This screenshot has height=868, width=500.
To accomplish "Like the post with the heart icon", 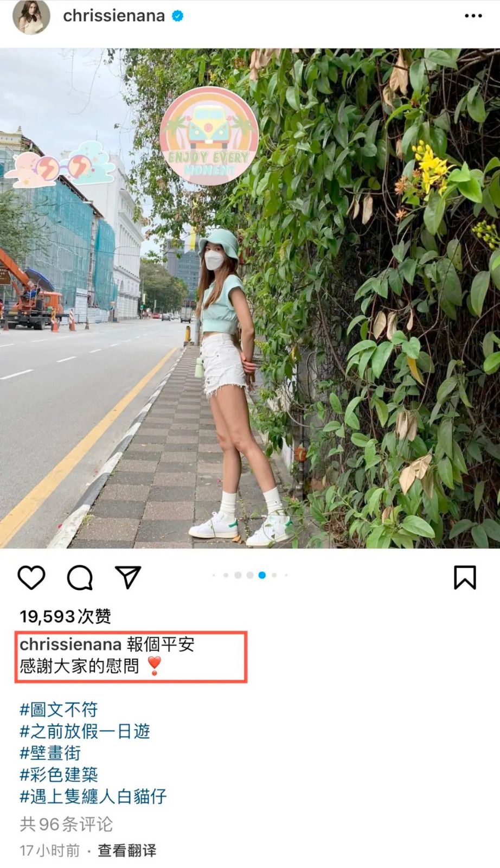I will pyautogui.click(x=31, y=577).
